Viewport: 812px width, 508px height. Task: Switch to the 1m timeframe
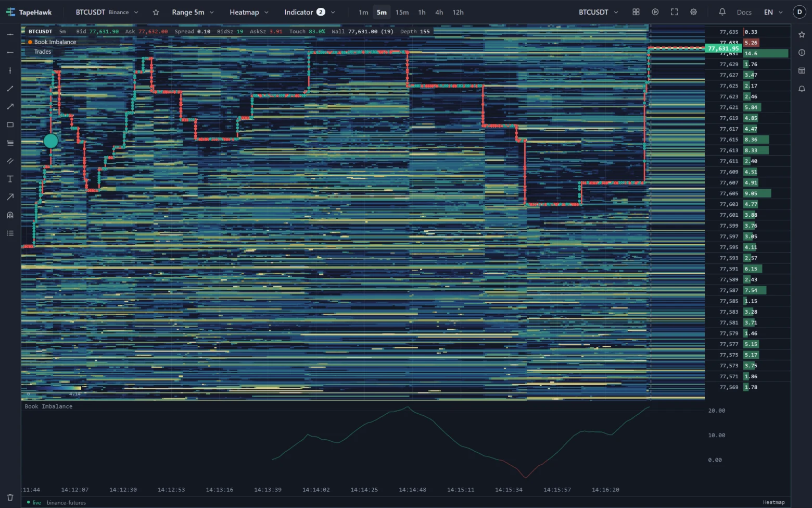[363, 12]
